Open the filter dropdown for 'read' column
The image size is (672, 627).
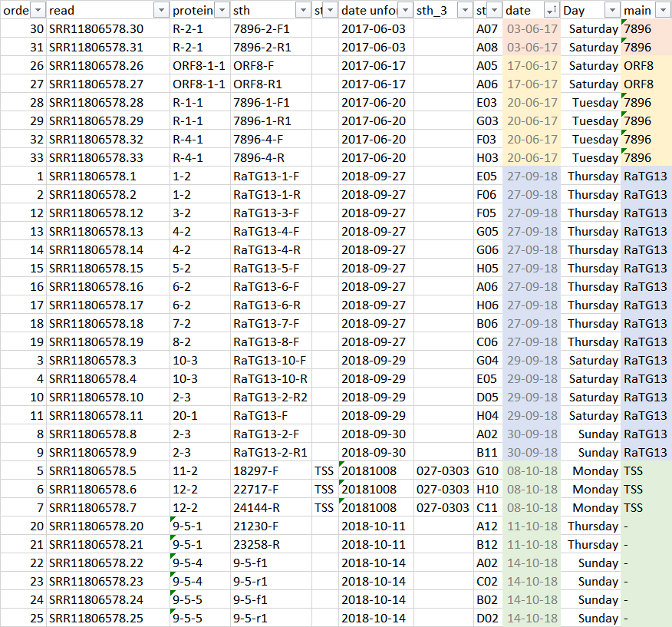coord(161,10)
